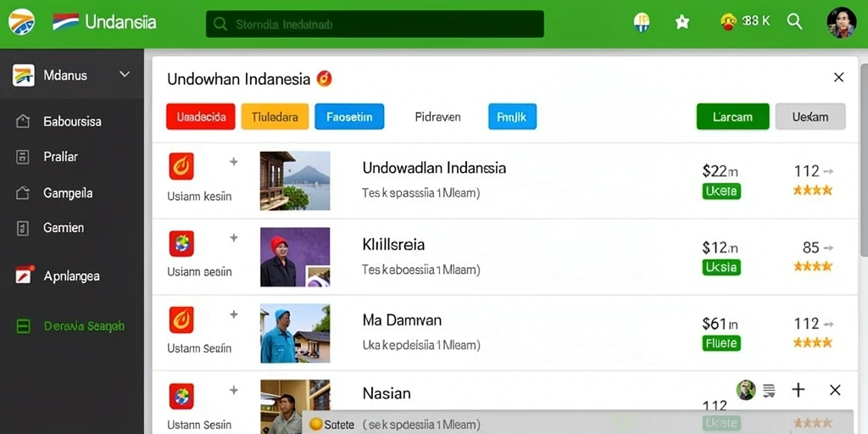Open Apnlangea in the sidebar

click(x=72, y=275)
